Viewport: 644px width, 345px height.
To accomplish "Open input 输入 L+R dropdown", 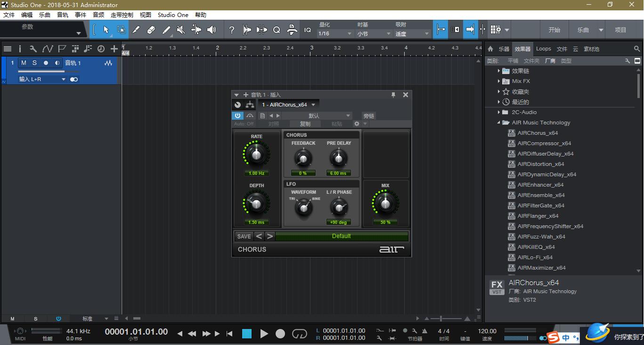I will [42, 79].
